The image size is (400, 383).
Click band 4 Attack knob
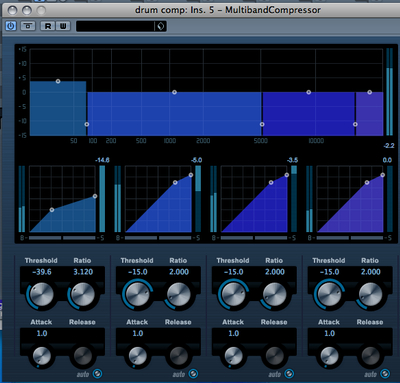click(329, 356)
